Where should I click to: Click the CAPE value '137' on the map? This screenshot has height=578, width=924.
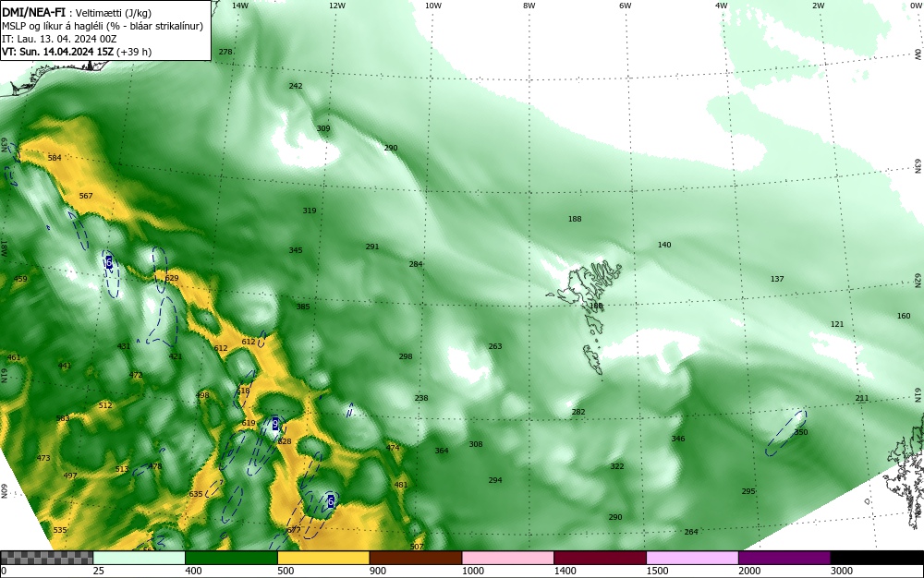point(777,279)
